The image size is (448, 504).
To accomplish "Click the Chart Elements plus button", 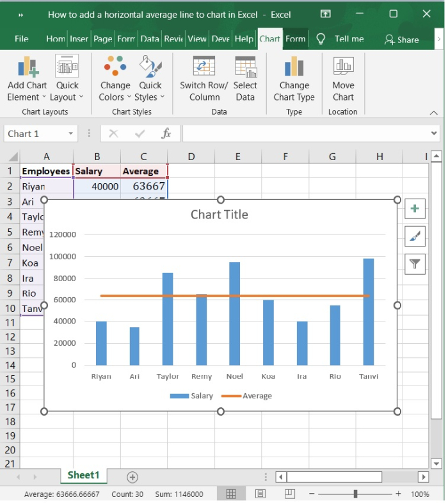I will tap(415, 209).
